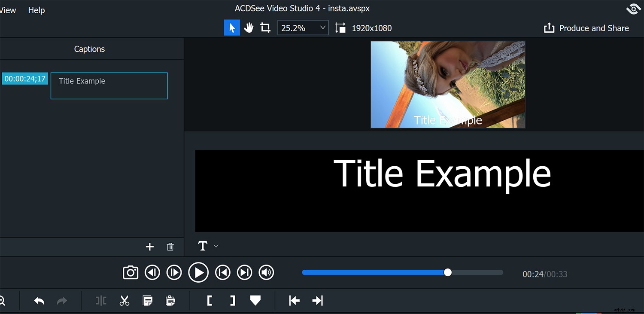Expand the text style options chevron
Screen dimensions: 644x314
point(216,246)
